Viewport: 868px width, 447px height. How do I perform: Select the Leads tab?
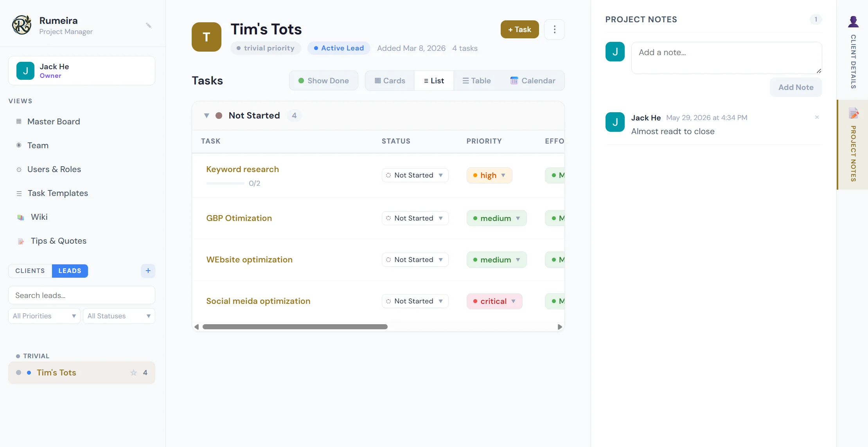[70, 271]
